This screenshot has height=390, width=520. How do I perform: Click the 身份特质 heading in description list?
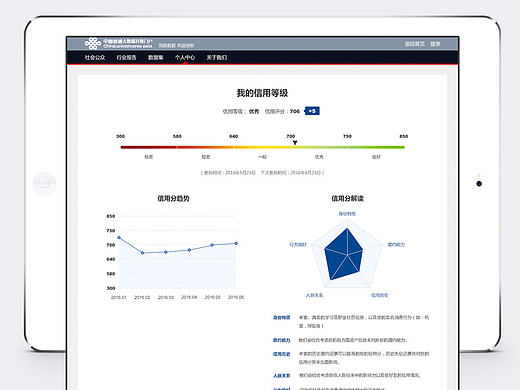[282, 318]
